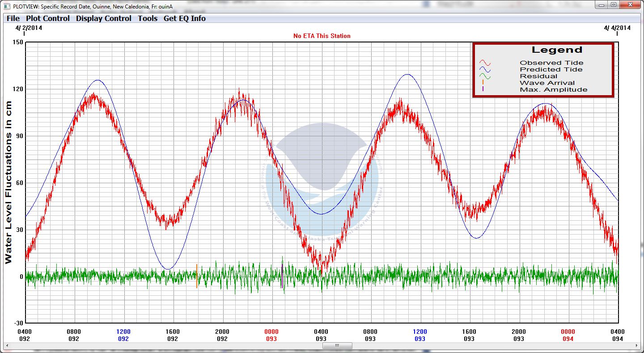Click the orange Wave Arrival legend icon
This screenshot has width=644, height=353.
pyautogui.click(x=483, y=83)
